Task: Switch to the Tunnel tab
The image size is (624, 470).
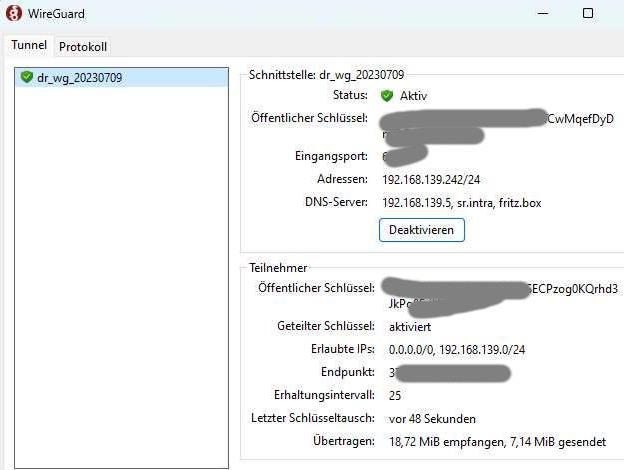Action: pos(29,45)
